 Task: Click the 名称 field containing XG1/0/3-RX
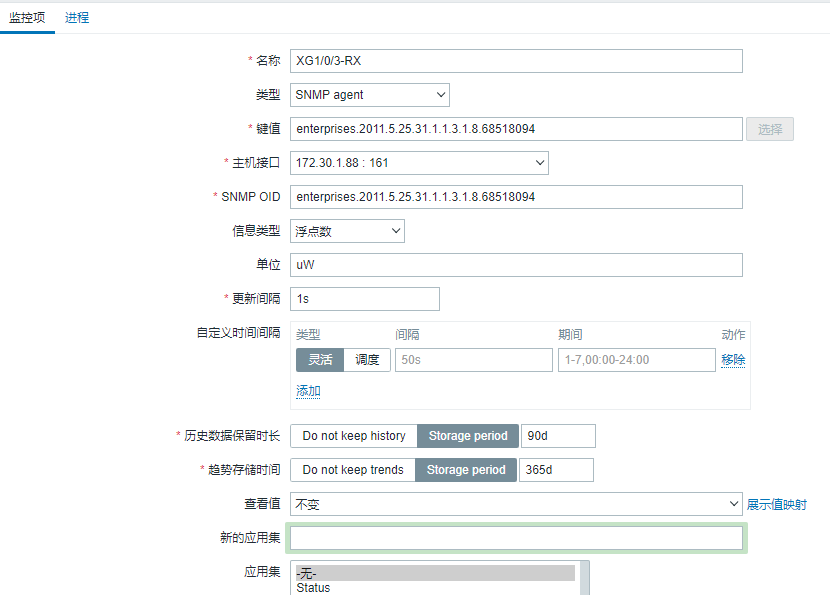516,61
